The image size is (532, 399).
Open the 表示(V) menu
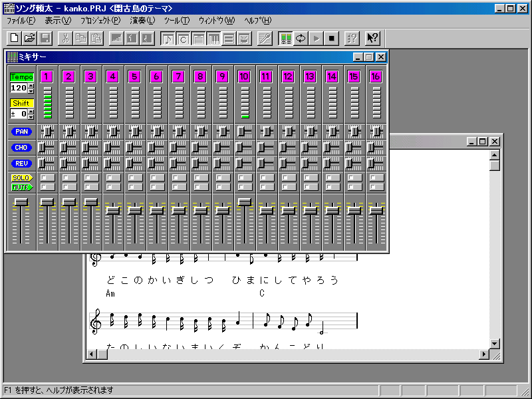(x=59, y=21)
